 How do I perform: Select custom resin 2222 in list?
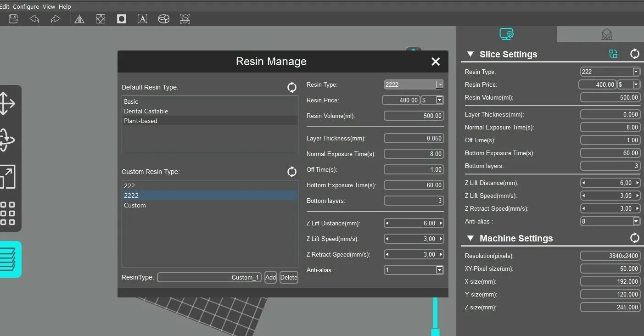point(210,196)
